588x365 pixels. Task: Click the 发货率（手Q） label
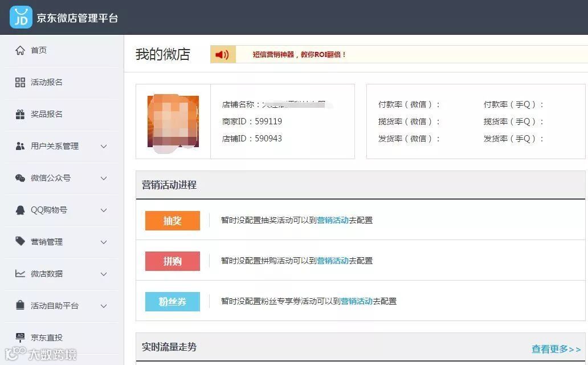pos(513,139)
